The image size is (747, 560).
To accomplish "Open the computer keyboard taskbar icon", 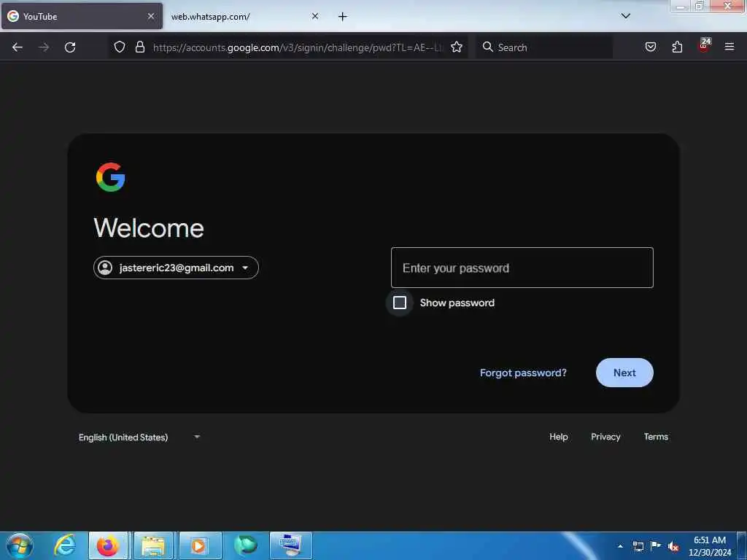I will click(x=290, y=545).
